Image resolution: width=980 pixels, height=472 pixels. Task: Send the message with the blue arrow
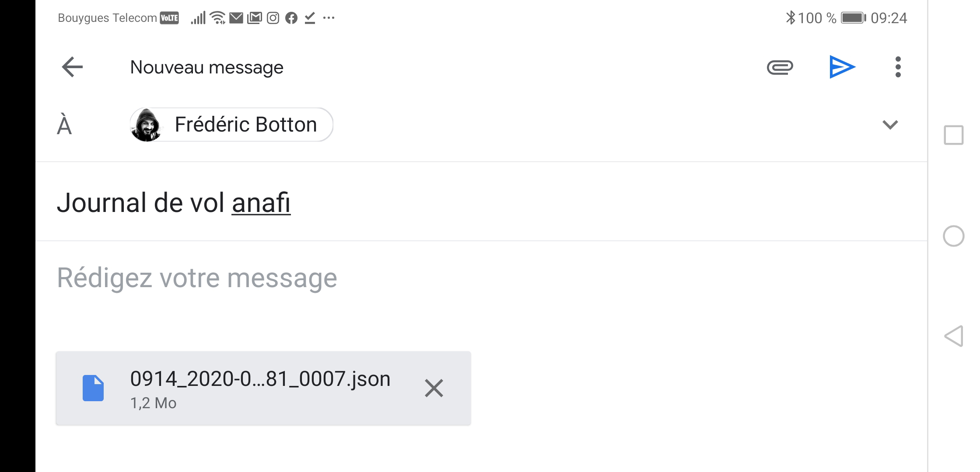tap(842, 67)
